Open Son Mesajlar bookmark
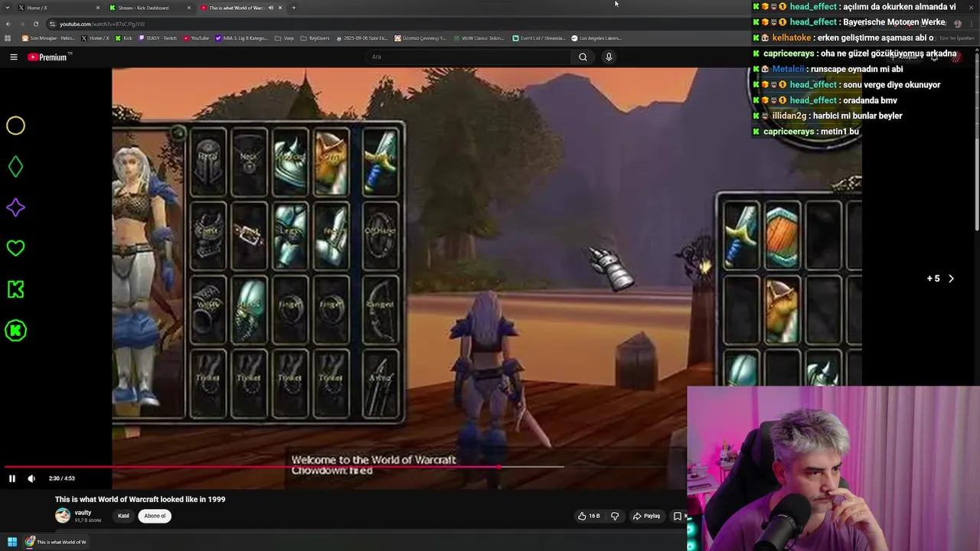Screen dimensions: 980x551 click(x=48, y=37)
